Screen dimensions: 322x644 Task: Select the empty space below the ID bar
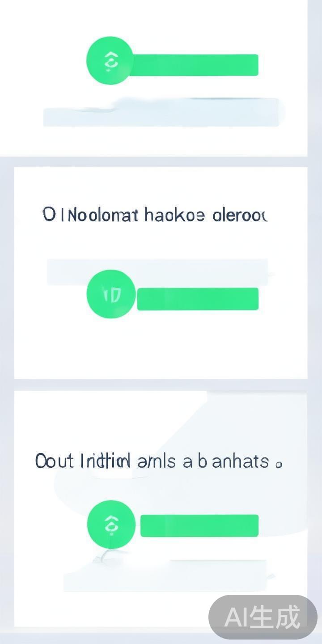(161, 344)
